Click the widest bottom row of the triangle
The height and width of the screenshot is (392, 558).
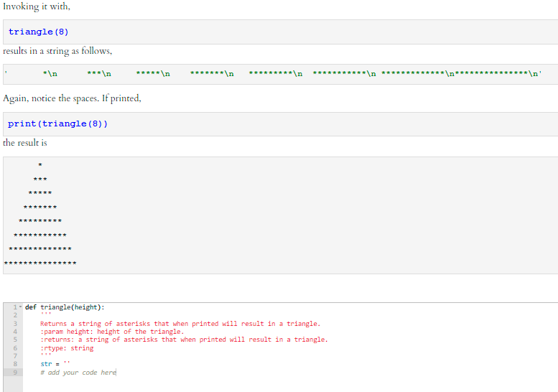(40, 263)
